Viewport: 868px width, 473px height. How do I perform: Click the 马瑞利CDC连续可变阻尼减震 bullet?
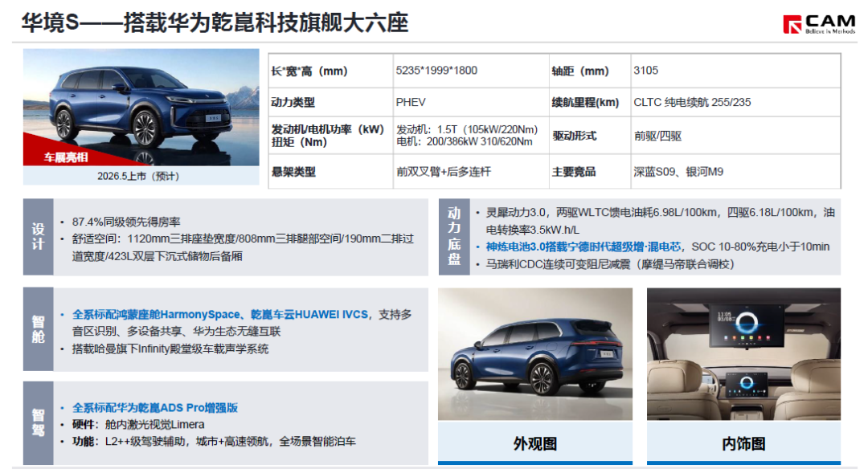[609, 264]
